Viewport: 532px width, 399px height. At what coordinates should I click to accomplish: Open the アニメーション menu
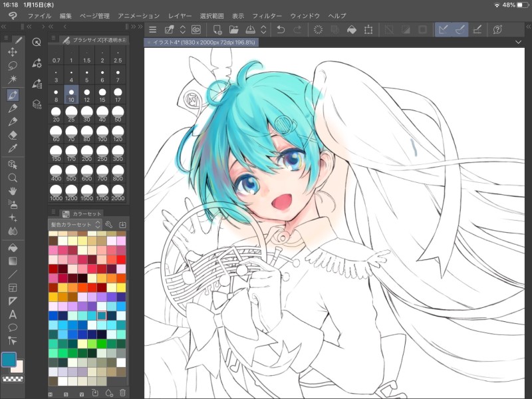coord(138,16)
